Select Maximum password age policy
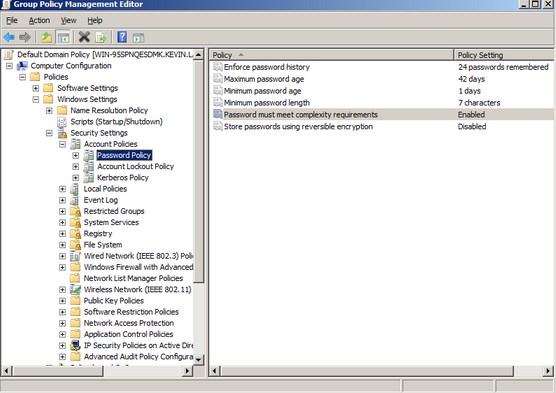The image size is (556, 393). pos(264,79)
